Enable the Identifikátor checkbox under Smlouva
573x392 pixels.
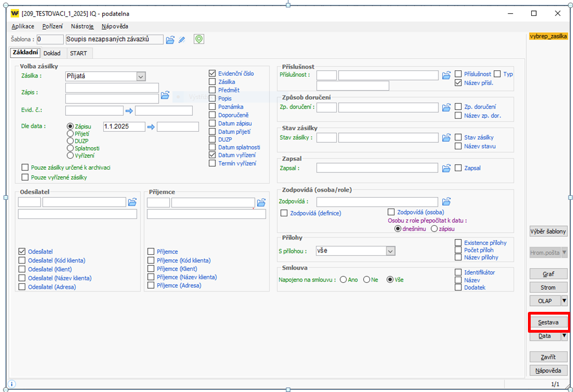click(458, 272)
